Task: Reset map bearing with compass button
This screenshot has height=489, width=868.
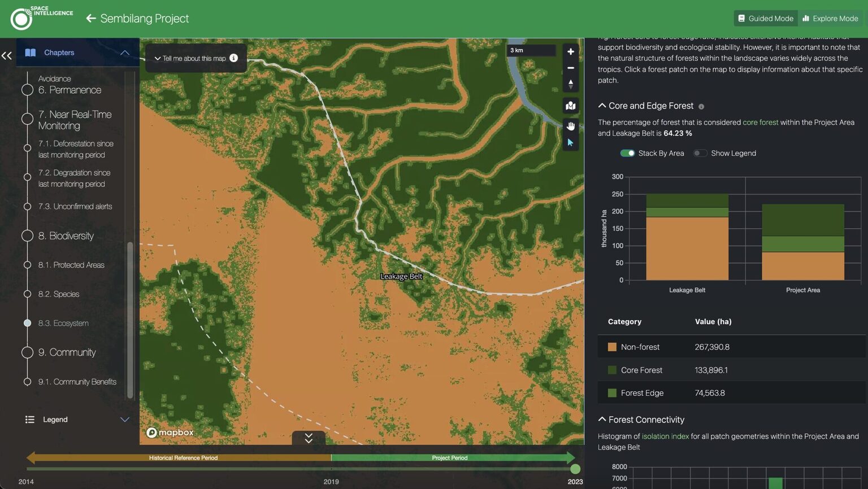Action: pos(571,84)
